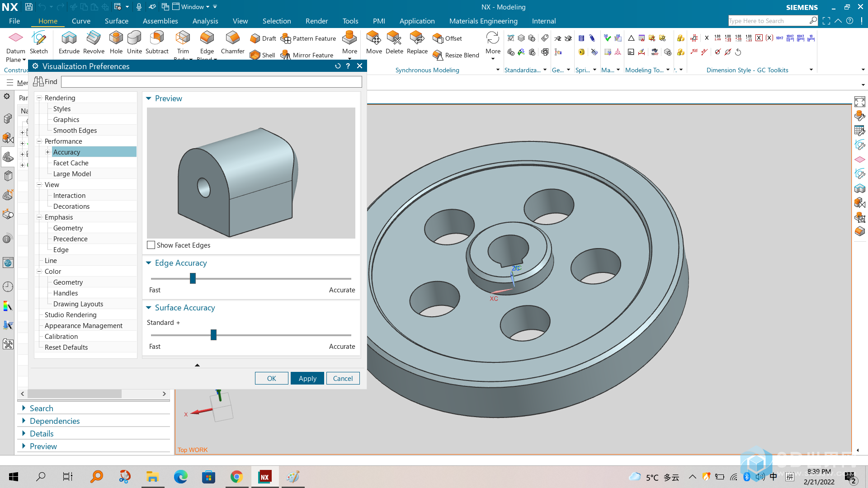Switch to the Render tab

316,21
